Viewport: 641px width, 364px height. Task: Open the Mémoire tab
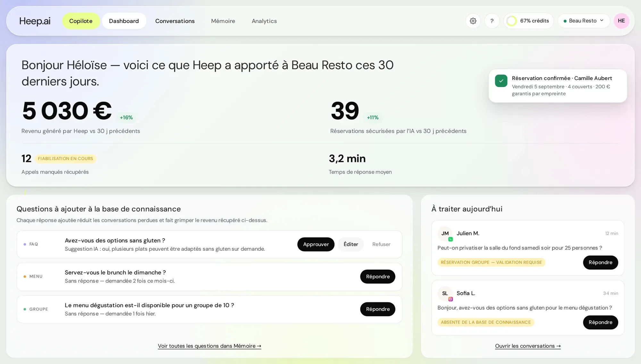tap(223, 21)
